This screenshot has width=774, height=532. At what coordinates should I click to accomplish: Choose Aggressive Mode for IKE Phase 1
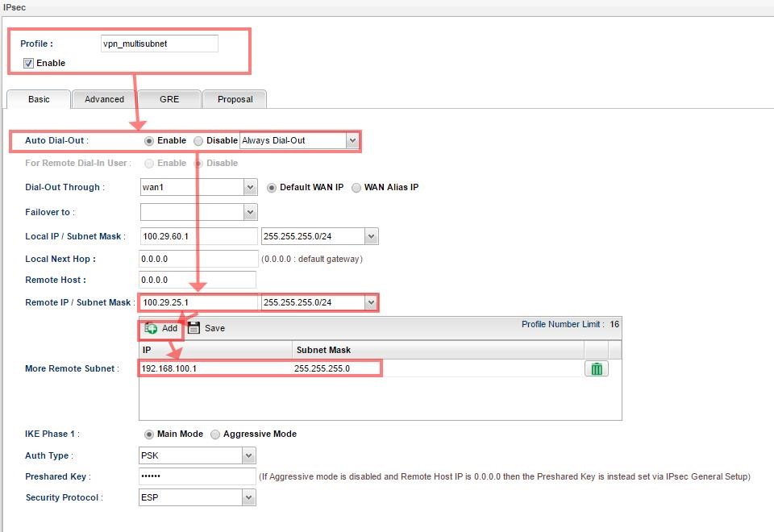pos(215,434)
